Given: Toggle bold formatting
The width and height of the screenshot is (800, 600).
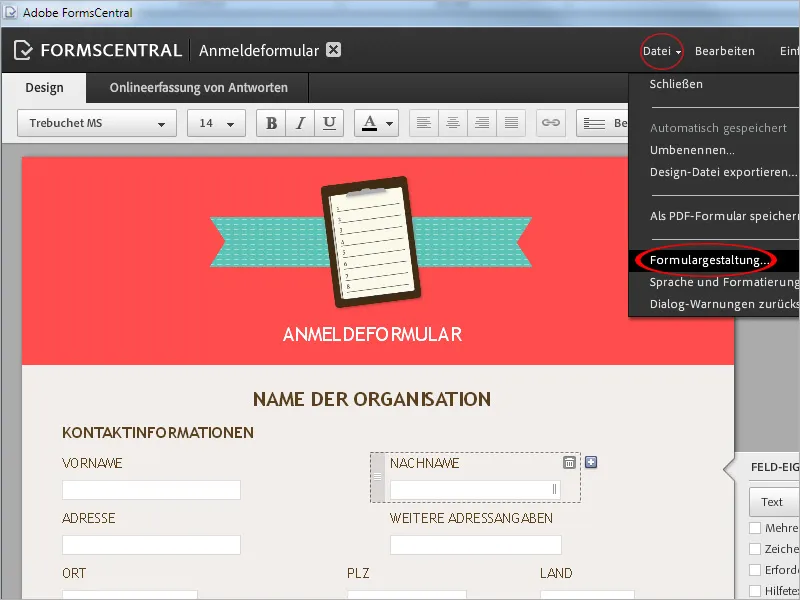Looking at the screenshot, I should (270, 122).
